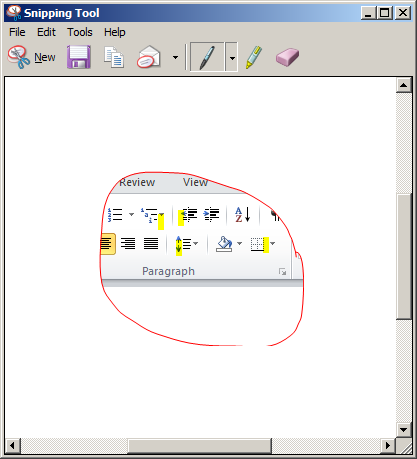Click Line Spacing icon in snip
Viewport: 417px width, 459px height.
point(183,244)
